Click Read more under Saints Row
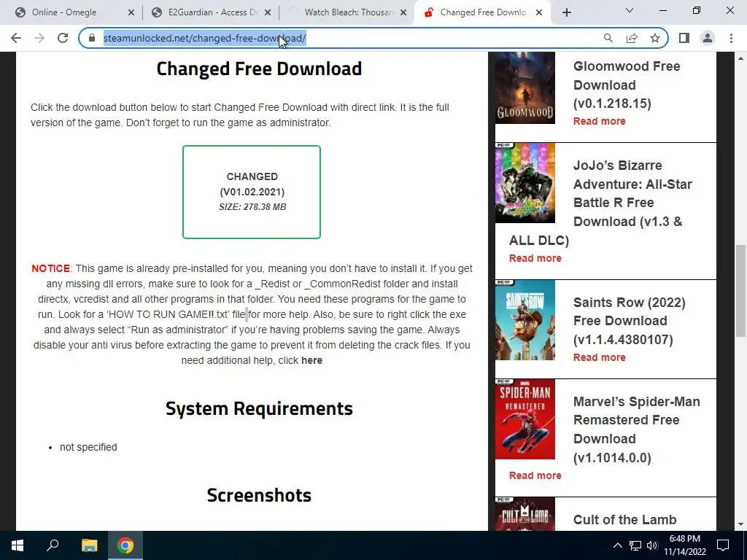This screenshot has width=747, height=560. [x=600, y=357]
